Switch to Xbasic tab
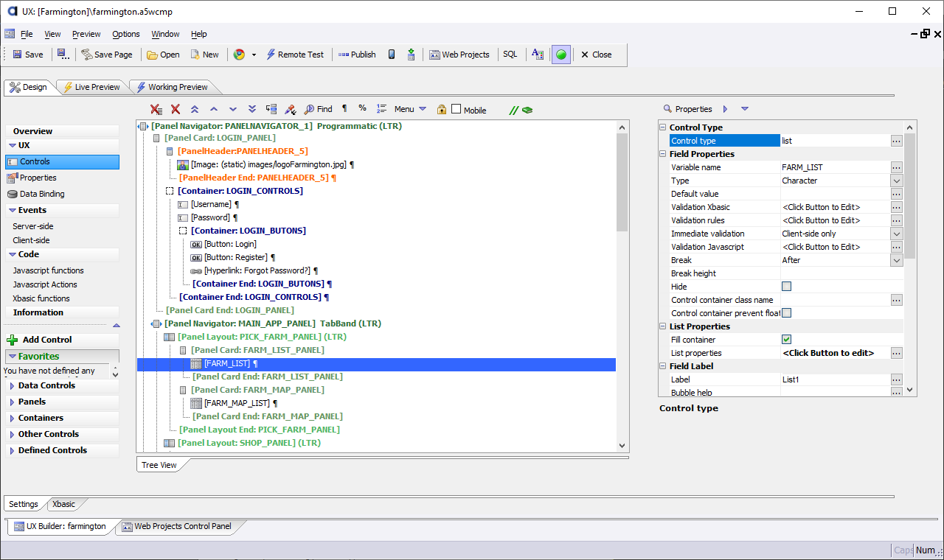944x560 pixels. point(64,504)
